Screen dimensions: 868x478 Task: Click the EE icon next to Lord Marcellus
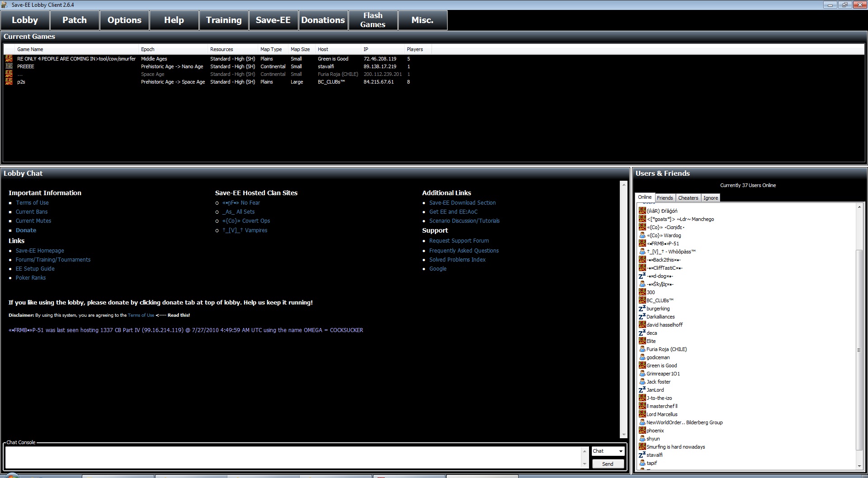[x=642, y=414]
